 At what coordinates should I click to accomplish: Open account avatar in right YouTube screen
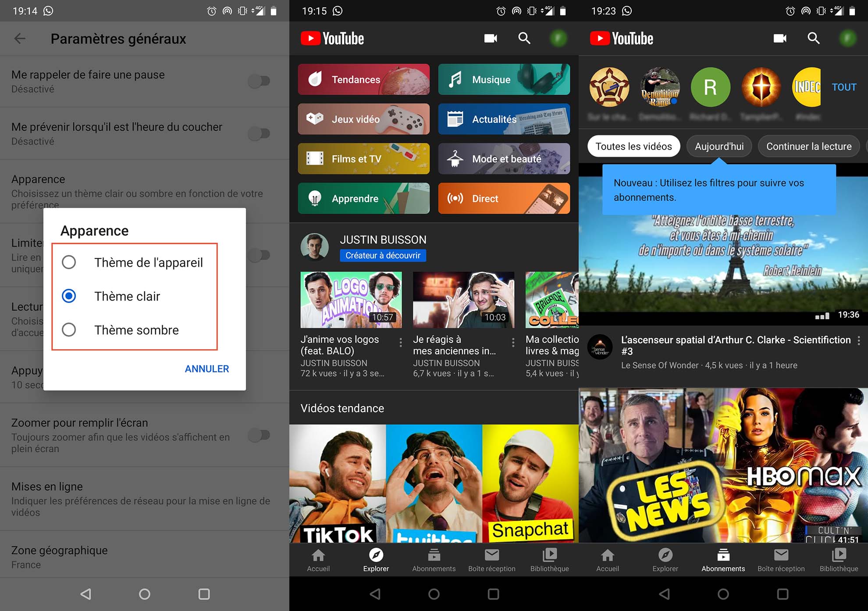coord(848,39)
